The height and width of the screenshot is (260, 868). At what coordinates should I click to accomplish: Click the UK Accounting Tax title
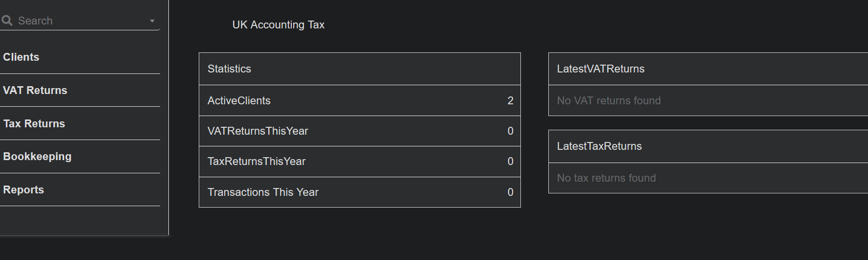tap(278, 25)
